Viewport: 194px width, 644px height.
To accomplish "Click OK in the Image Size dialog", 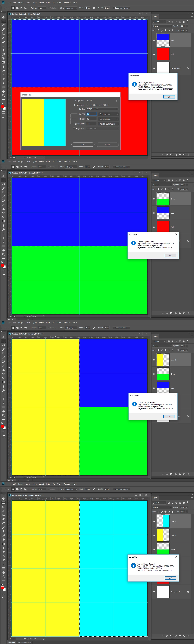I will point(83,145).
